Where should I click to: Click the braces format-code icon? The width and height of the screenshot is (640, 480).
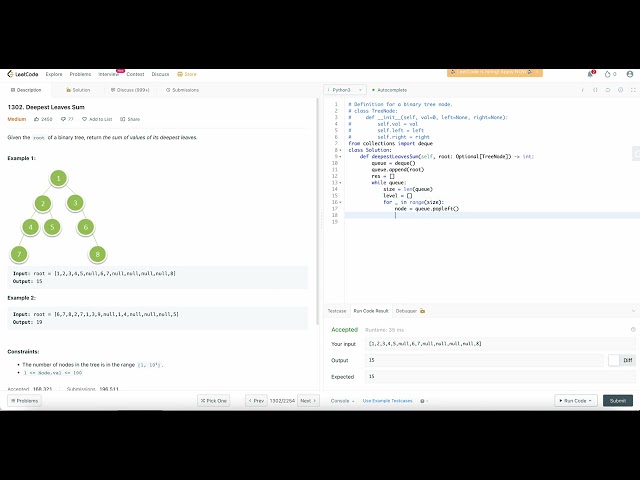[595, 90]
